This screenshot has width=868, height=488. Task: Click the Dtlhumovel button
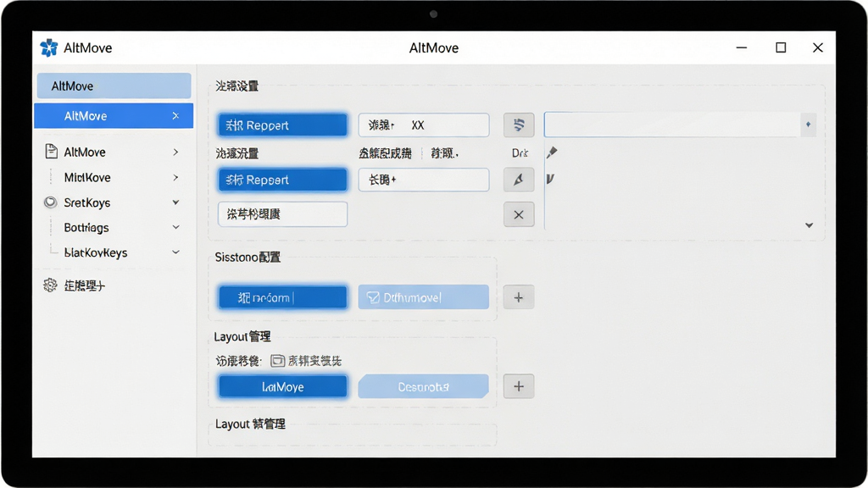tap(424, 297)
